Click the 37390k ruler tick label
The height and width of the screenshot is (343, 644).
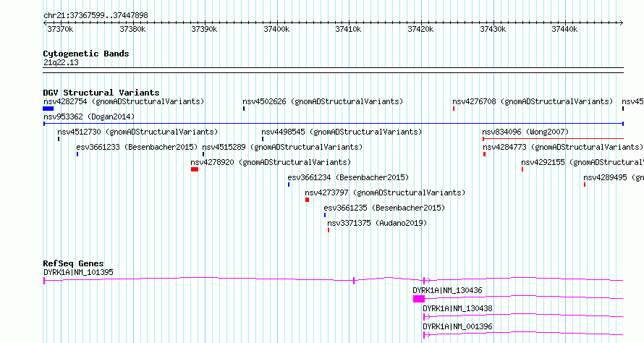click(204, 29)
